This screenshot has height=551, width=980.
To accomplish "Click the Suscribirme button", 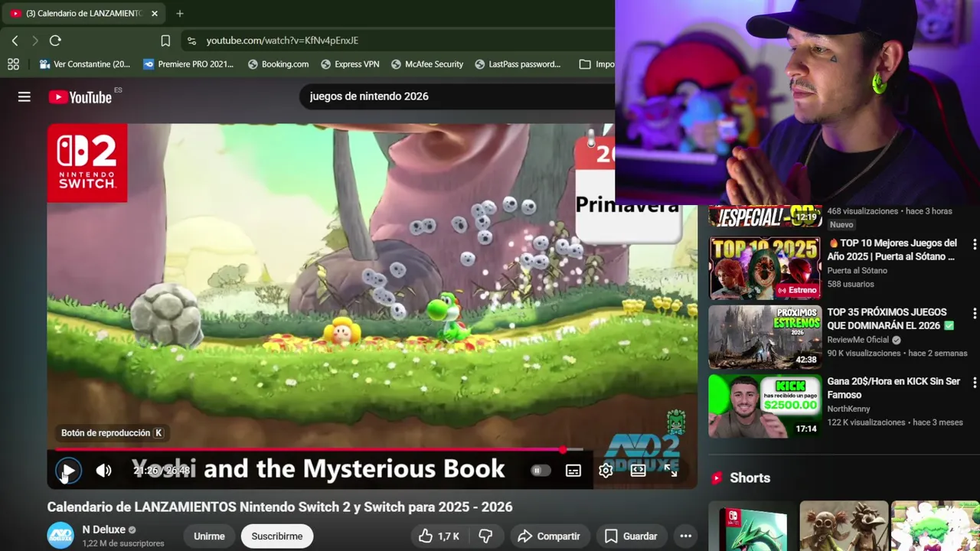I will (x=277, y=536).
